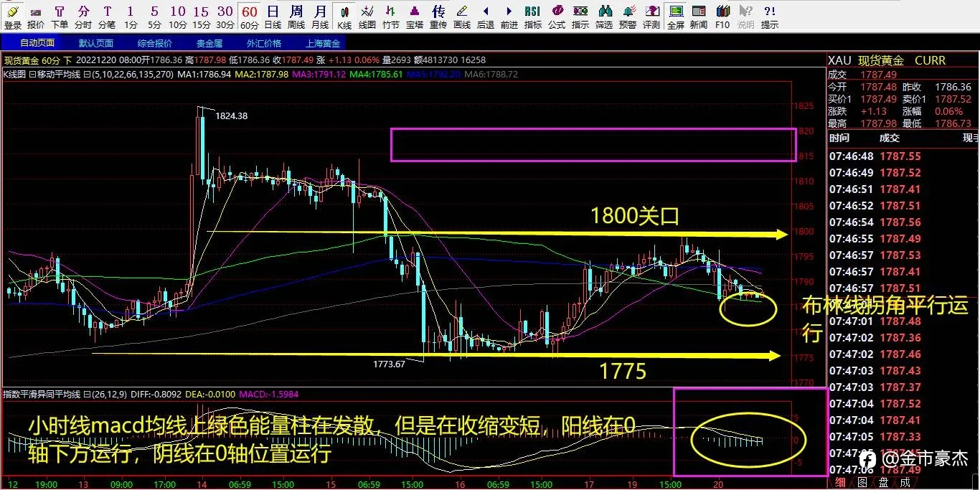
Task: Click the 1824.38 high price label
Action: [x=230, y=116]
